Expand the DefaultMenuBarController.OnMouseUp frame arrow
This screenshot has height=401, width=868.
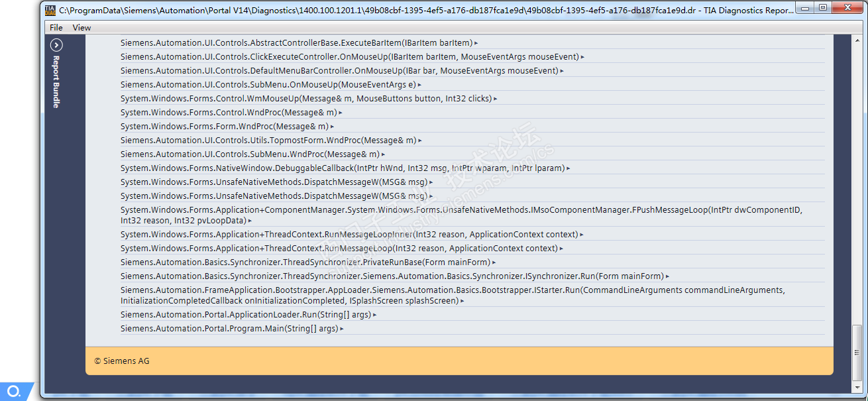pos(562,71)
